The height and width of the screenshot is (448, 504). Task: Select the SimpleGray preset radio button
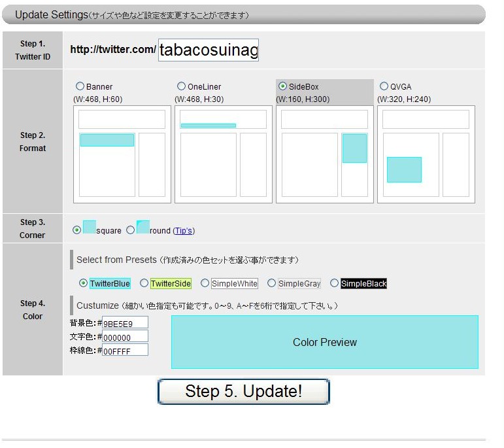pos(271,283)
